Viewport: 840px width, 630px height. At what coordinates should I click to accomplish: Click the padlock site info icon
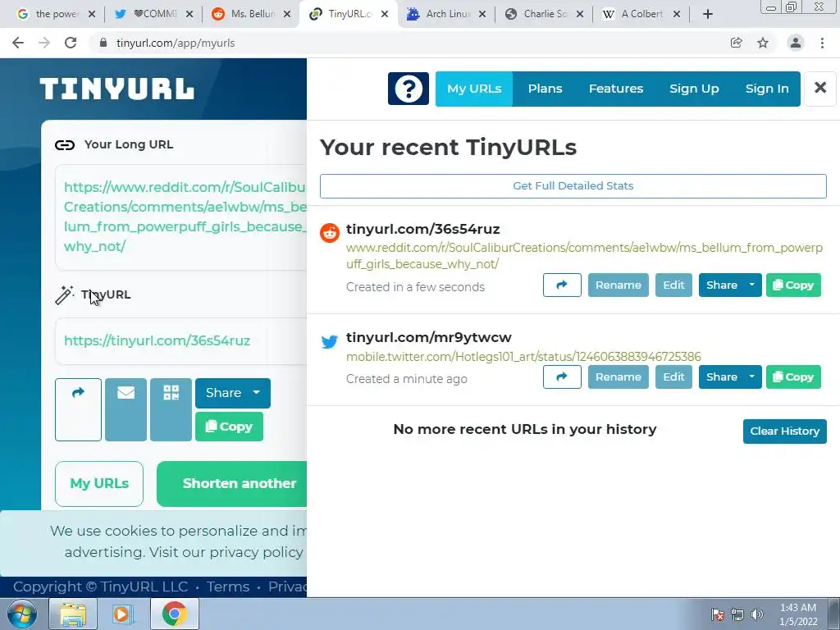point(103,43)
